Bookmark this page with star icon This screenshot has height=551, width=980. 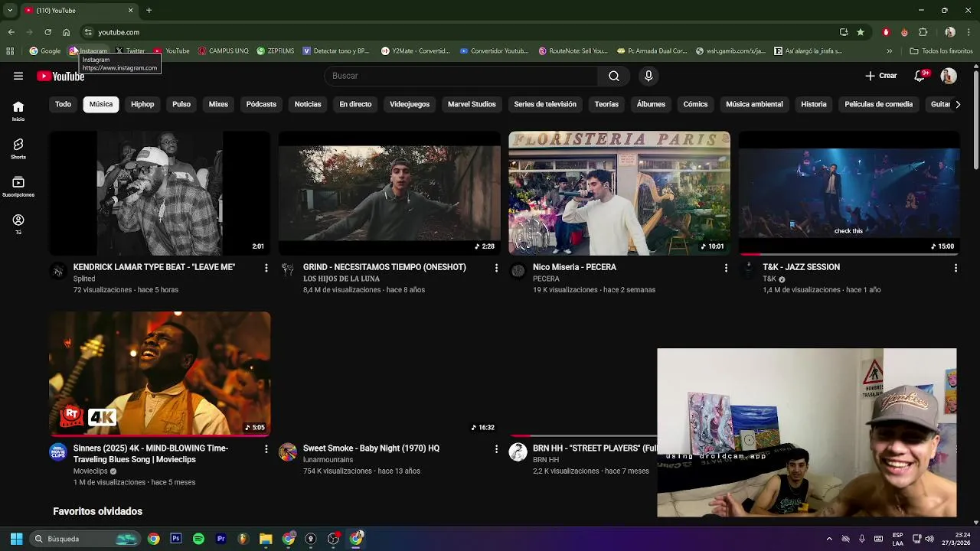click(861, 32)
